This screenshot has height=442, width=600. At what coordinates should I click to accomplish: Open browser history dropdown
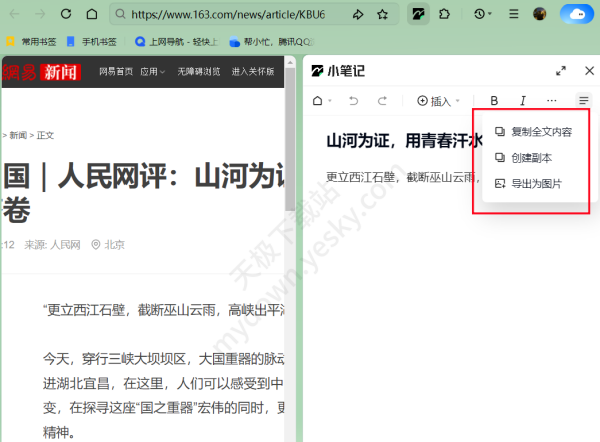[484, 15]
